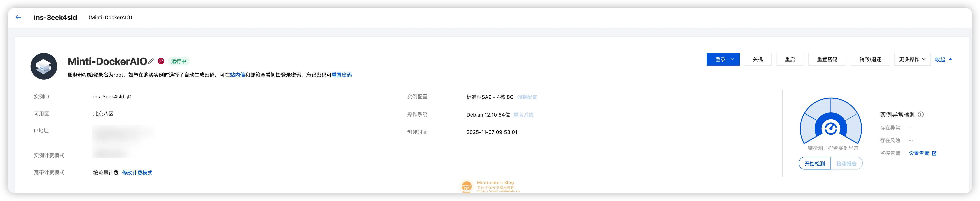Viewport: 980px width, 201px height.
Task: Open 调整配置 for the SA9 instance
Action: pos(527,97)
